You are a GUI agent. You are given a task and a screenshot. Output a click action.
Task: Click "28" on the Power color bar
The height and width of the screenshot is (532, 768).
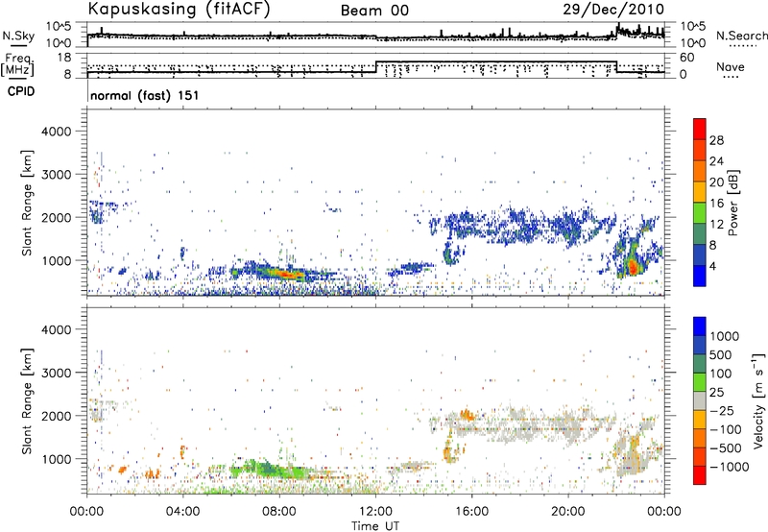click(716, 140)
